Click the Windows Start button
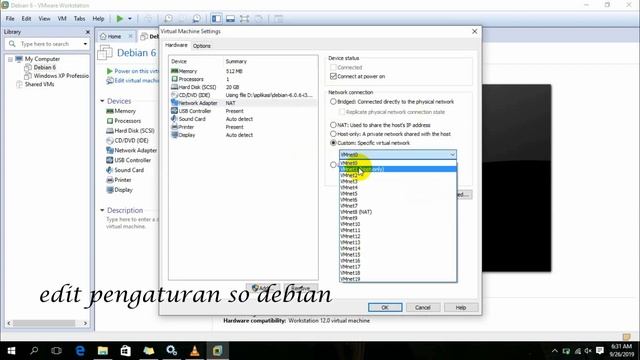This screenshot has width=640, height=360. (11, 351)
